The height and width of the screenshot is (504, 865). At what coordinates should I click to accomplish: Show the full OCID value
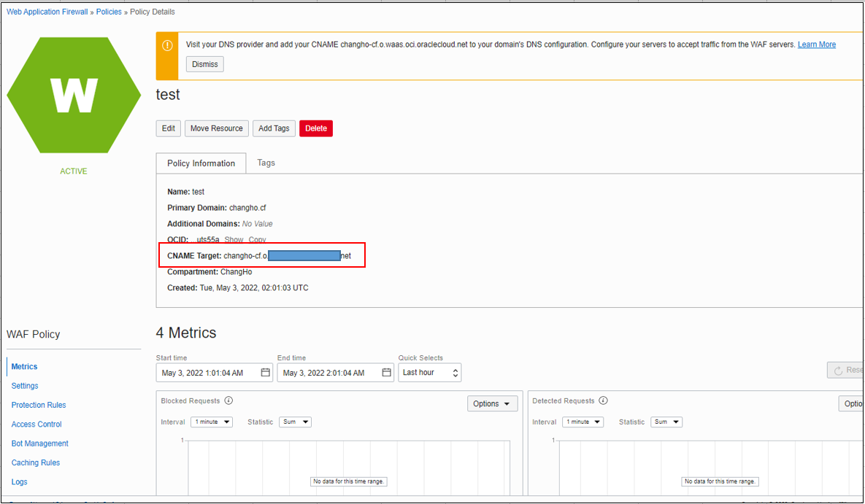coord(234,240)
